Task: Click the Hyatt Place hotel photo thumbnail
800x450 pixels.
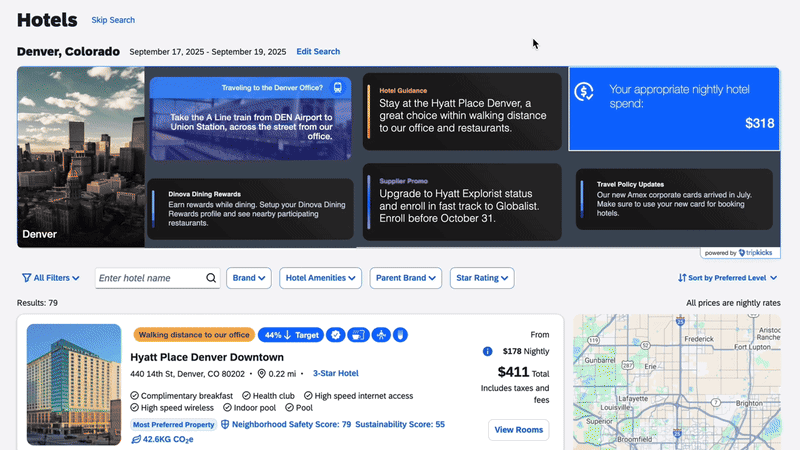Action: 74,385
